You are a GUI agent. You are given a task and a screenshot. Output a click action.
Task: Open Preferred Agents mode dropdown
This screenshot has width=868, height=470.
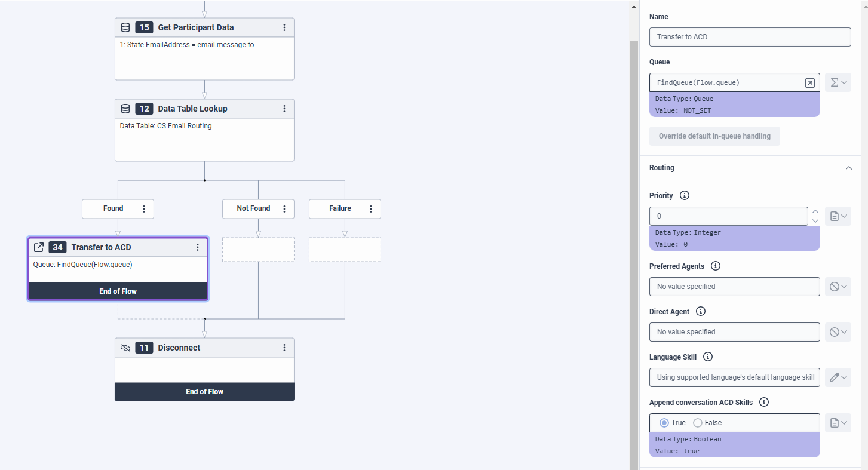coord(838,287)
